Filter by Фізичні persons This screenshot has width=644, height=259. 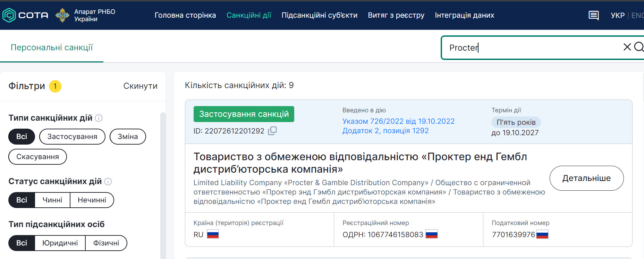(106, 243)
